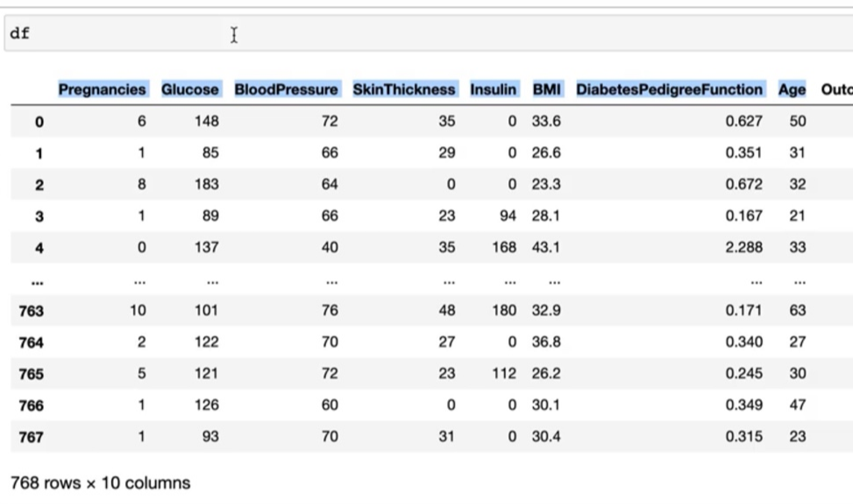The image size is (853, 504).
Task: Click SkinThickness value 29
Action: (446, 153)
